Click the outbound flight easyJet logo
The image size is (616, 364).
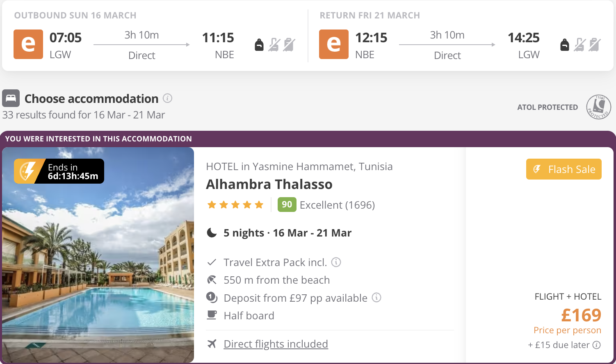pos(28,44)
